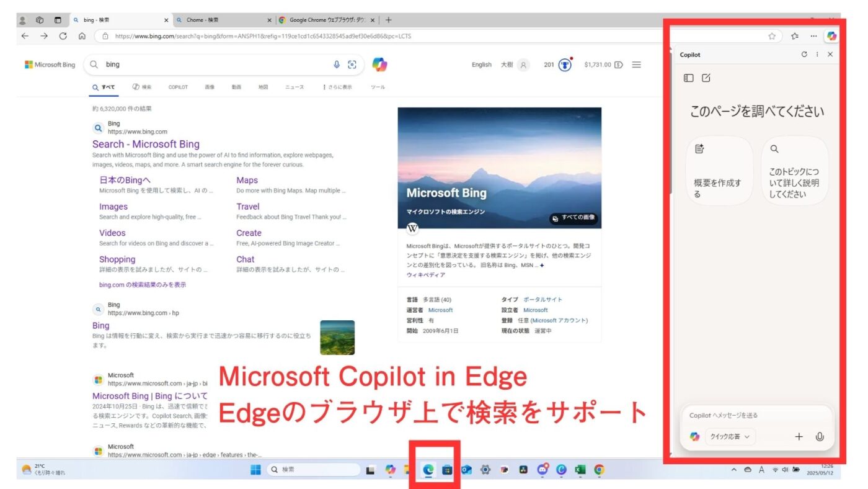Open Excel from the taskbar
868x489 pixels.
580,470
